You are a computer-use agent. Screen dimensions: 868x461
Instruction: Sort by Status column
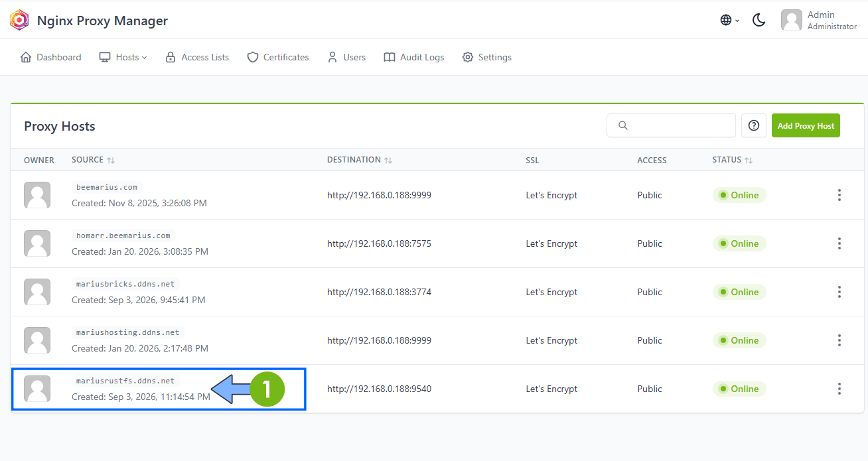(732, 160)
